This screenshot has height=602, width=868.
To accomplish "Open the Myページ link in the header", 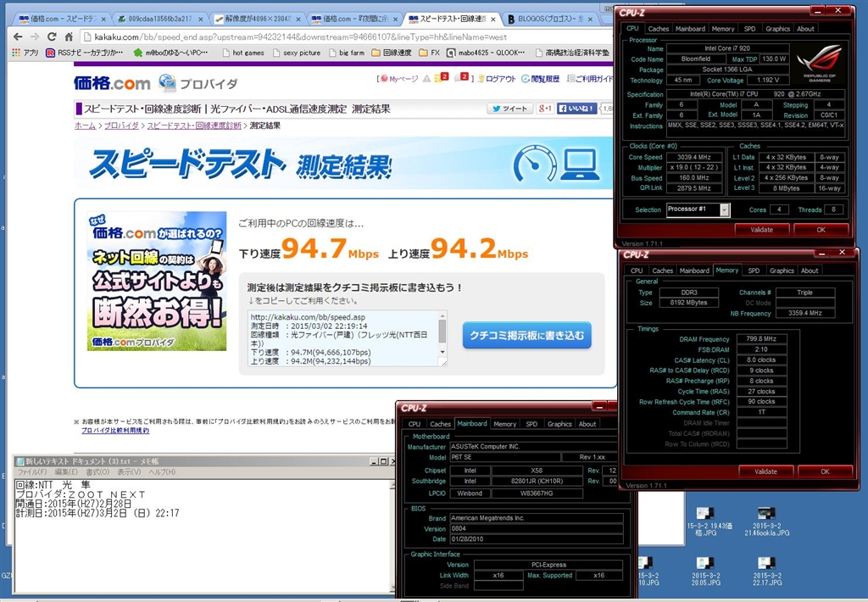I will coord(399,79).
